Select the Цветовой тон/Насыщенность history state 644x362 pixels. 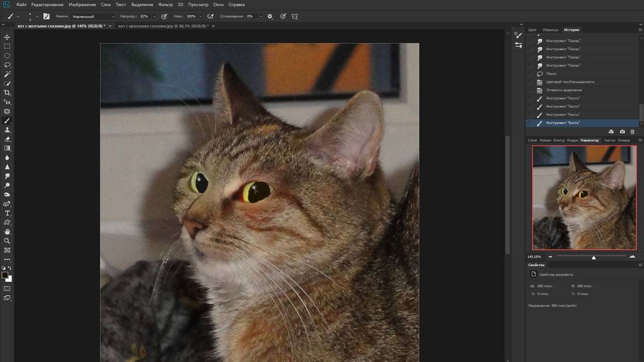point(570,82)
